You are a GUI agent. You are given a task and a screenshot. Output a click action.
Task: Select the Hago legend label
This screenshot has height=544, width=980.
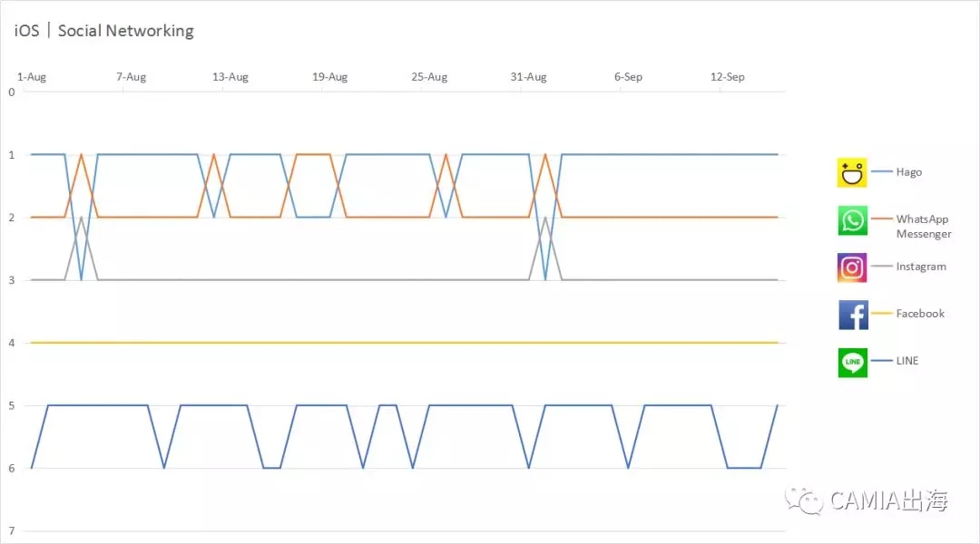coord(908,172)
